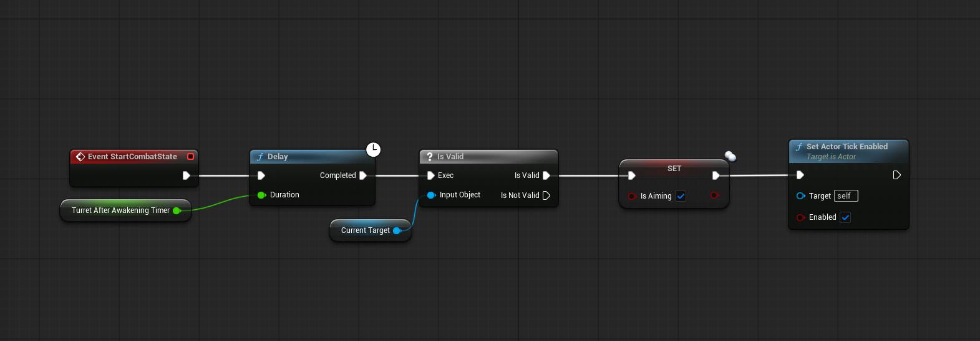Click the Event StartCombatState diamond icon
Image resolution: width=980 pixels, height=341 pixels.
pos(80,157)
